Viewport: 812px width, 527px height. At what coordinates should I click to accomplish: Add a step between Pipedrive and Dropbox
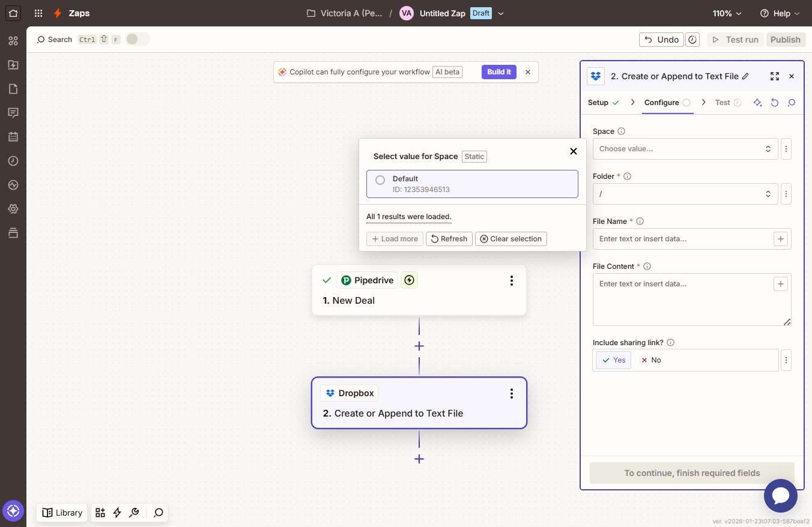coord(419,346)
